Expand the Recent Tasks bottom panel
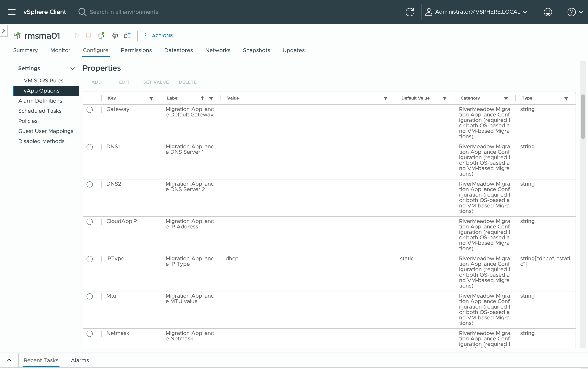This screenshot has height=369, width=588. pos(9,360)
